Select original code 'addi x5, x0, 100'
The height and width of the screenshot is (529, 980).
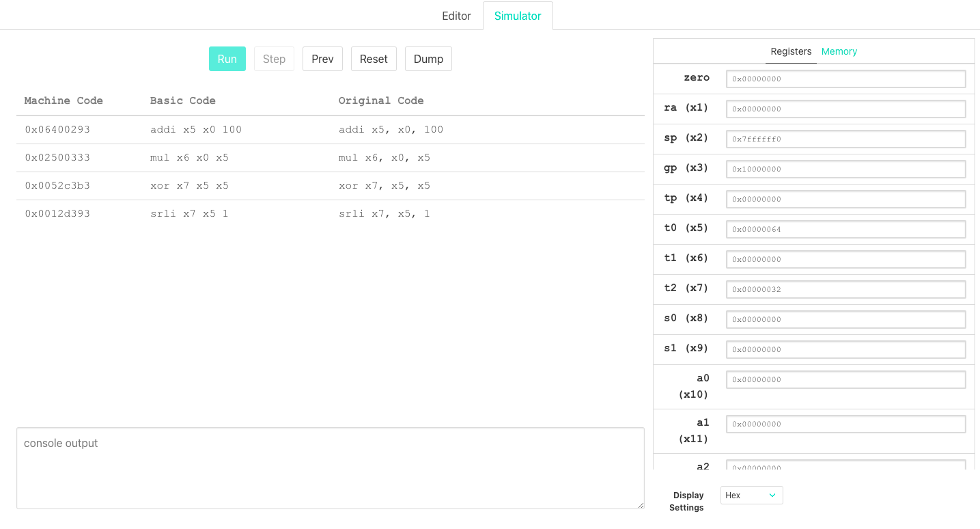tap(391, 130)
